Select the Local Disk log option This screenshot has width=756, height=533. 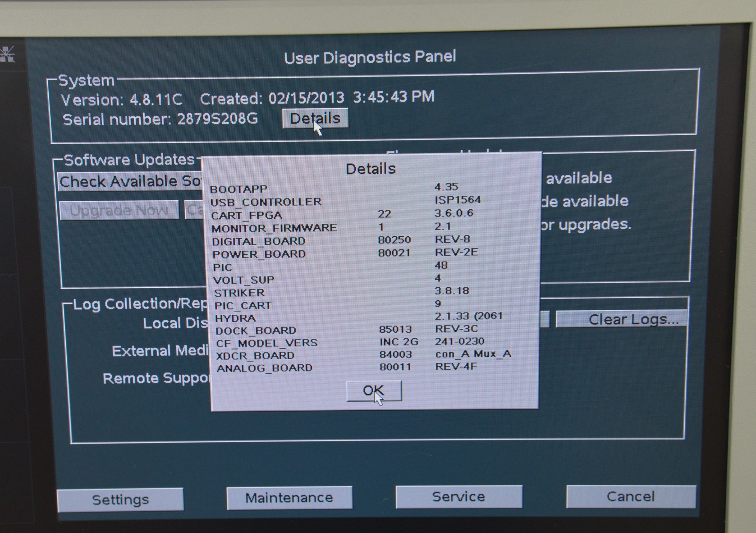pyautogui.click(x=175, y=324)
